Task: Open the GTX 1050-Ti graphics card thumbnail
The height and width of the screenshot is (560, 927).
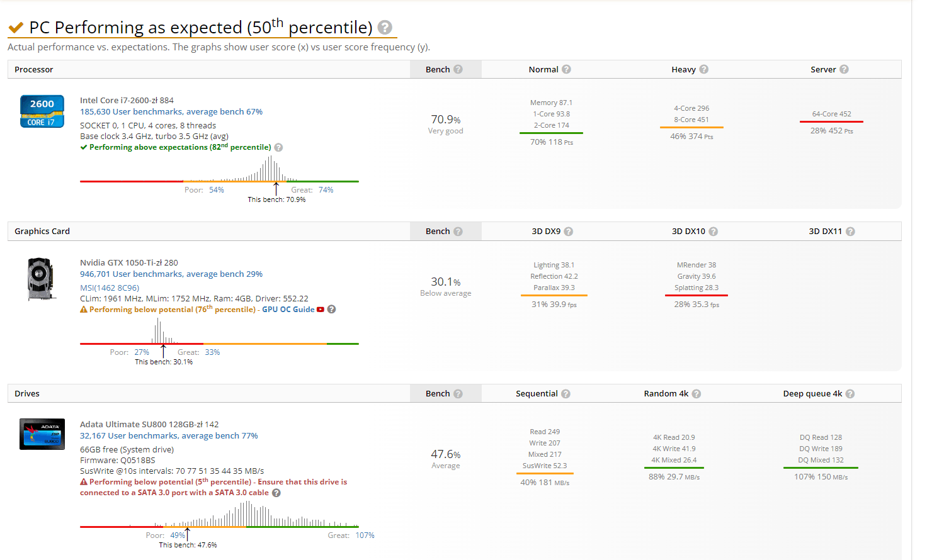Action: click(41, 279)
